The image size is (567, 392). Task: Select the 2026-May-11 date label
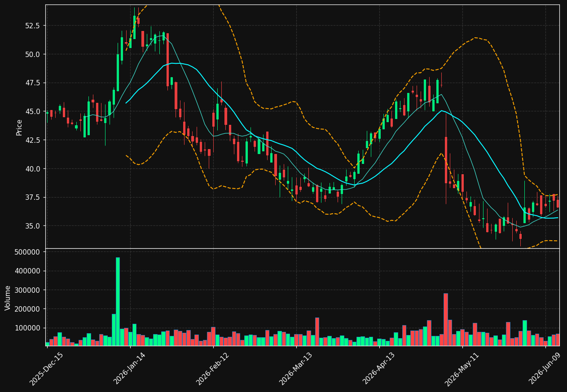(462, 369)
